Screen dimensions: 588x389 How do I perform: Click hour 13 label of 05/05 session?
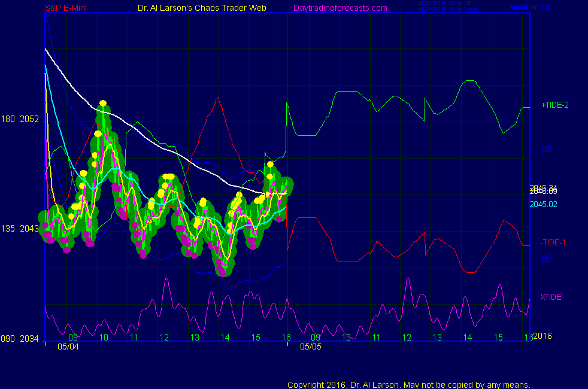[x=437, y=338]
